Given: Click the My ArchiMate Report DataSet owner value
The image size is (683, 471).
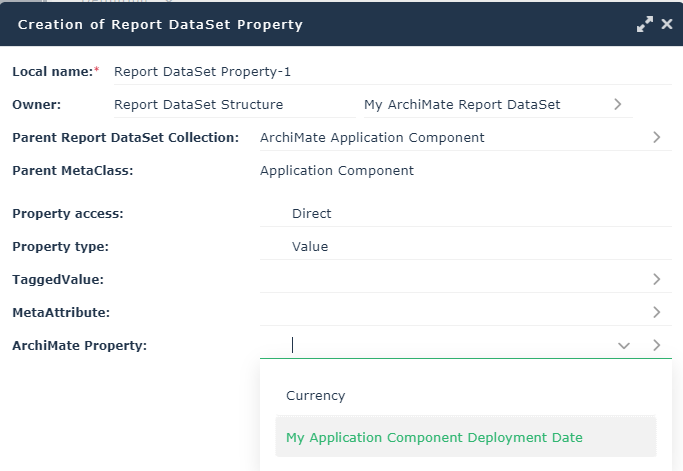Looking at the screenshot, I should (x=470, y=105).
